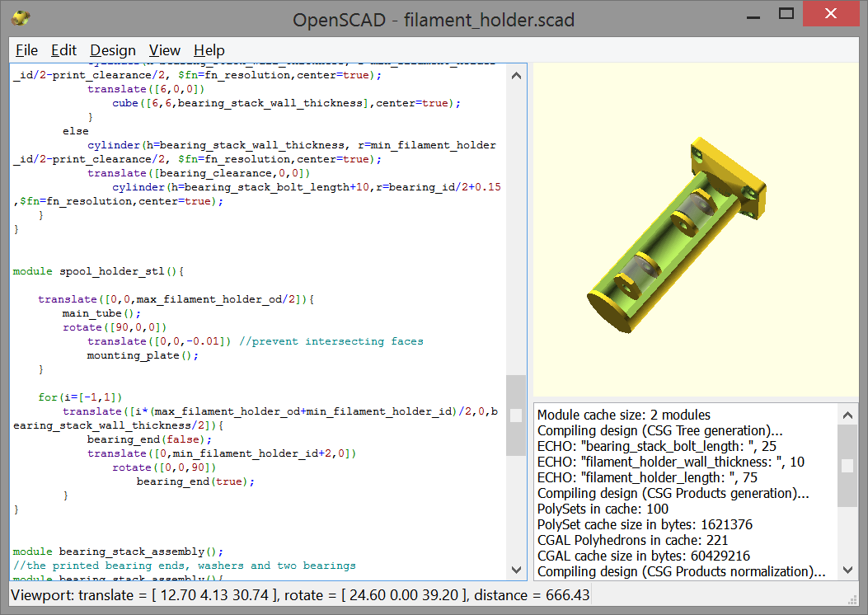Click the console scrollbar down arrow
This screenshot has width=868, height=615.
click(x=847, y=570)
